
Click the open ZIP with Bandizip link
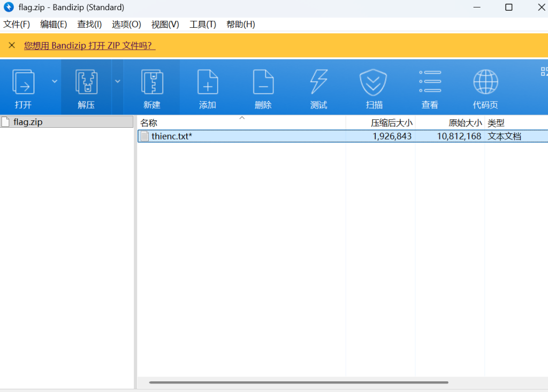pyautogui.click(x=89, y=46)
